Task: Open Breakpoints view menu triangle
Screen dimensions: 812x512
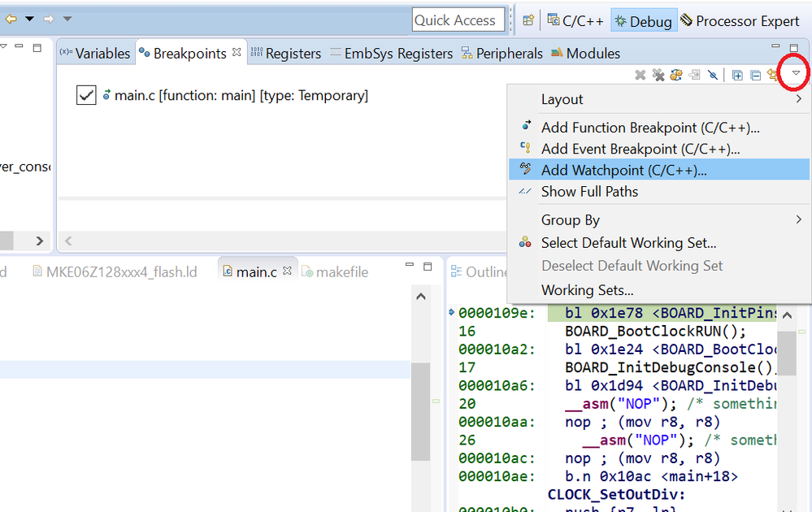Action: pos(796,73)
